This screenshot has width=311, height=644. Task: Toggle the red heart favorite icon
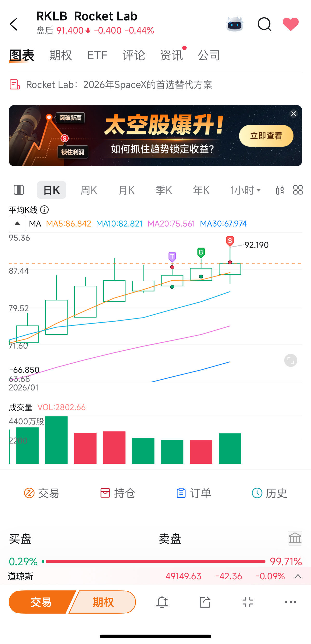[291, 24]
